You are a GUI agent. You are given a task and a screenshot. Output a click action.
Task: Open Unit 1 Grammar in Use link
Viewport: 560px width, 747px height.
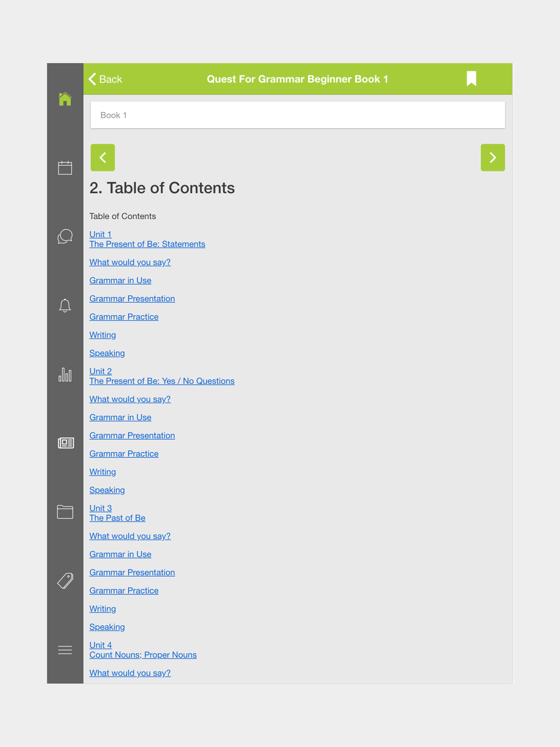[120, 281]
